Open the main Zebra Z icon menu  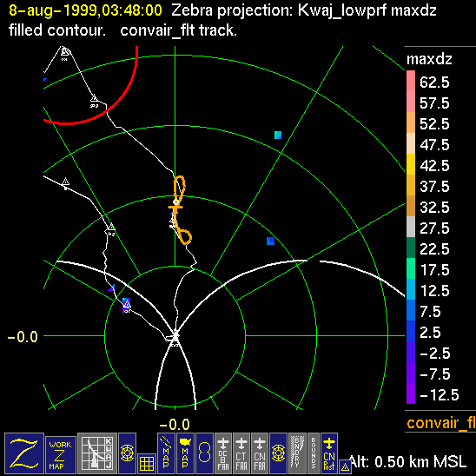(x=24, y=453)
